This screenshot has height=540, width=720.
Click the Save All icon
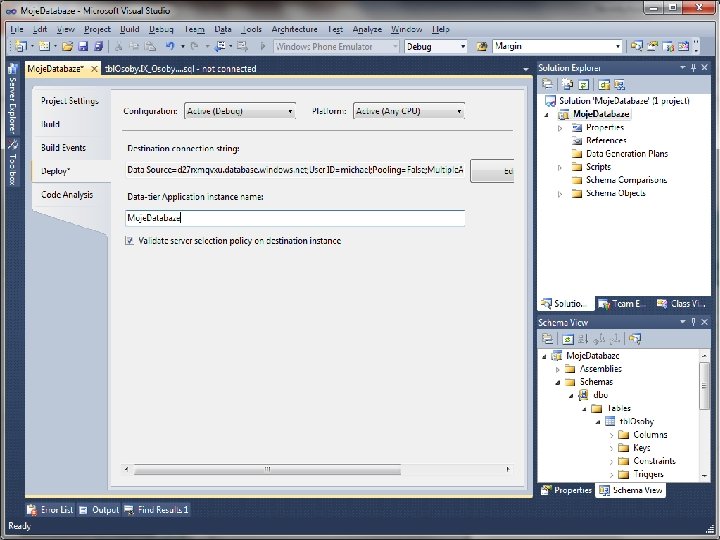[x=98, y=46]
